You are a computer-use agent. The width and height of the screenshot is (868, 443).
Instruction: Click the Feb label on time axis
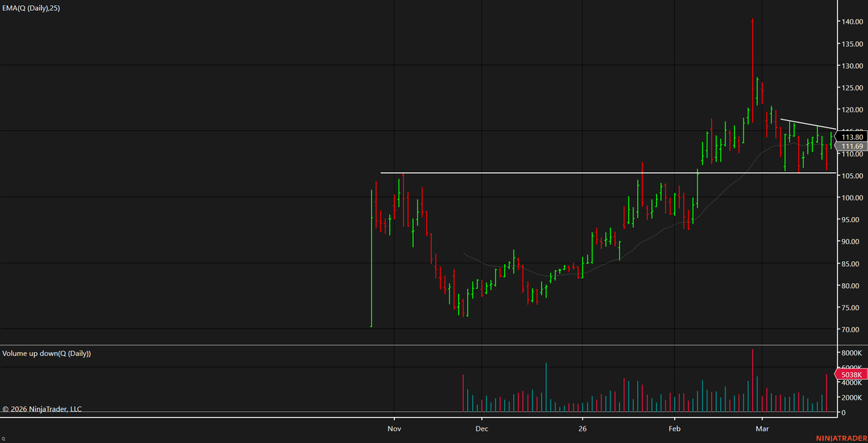674,429
